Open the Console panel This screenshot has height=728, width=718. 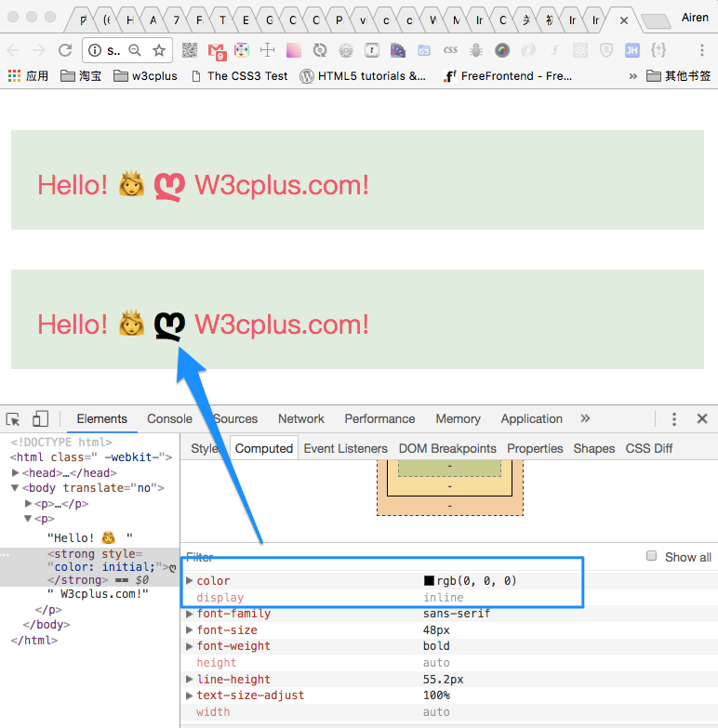[169, 418]
